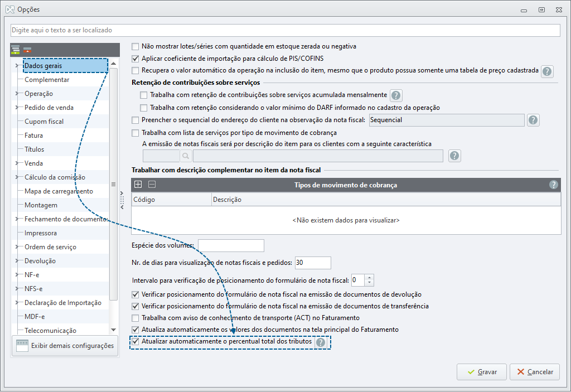Image resolution: width=571 pixels, height=392 pixels.
Task: Select Cupom fiscal in the tree
Action: (x=44, y=122)
